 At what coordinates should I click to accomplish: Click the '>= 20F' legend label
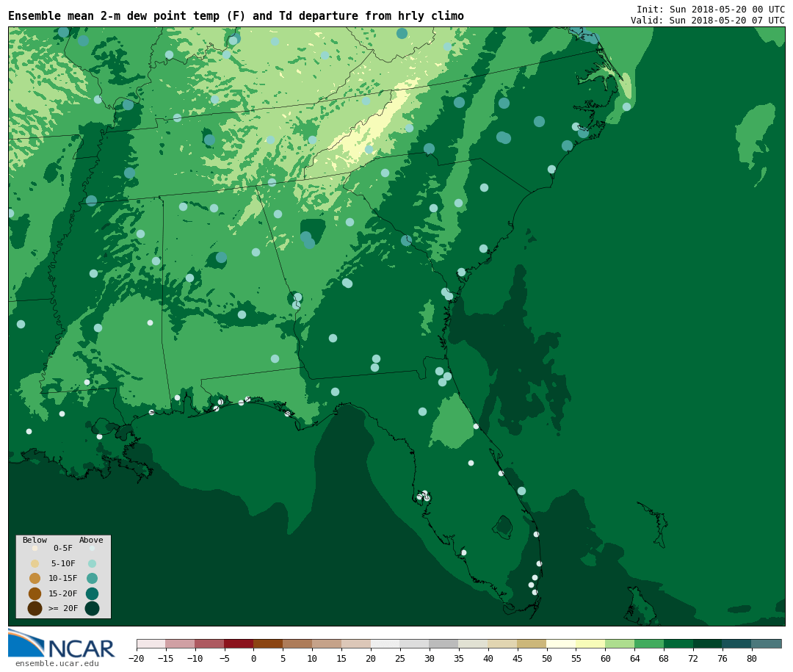click(63, 608)
